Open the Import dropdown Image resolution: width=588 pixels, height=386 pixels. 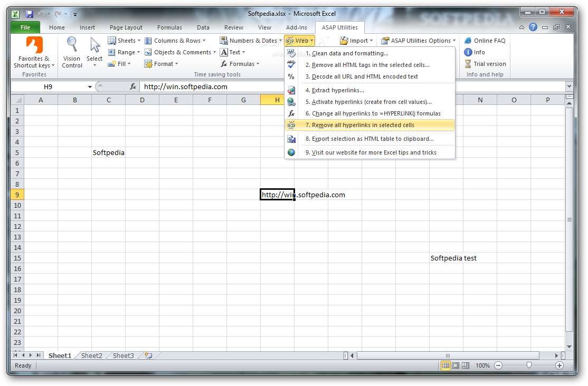point(356,41)
